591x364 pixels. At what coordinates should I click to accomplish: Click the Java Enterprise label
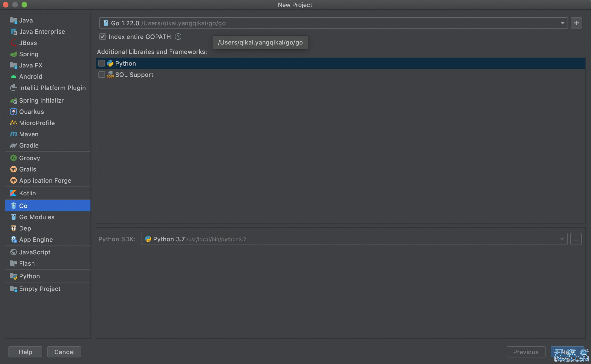42,32
